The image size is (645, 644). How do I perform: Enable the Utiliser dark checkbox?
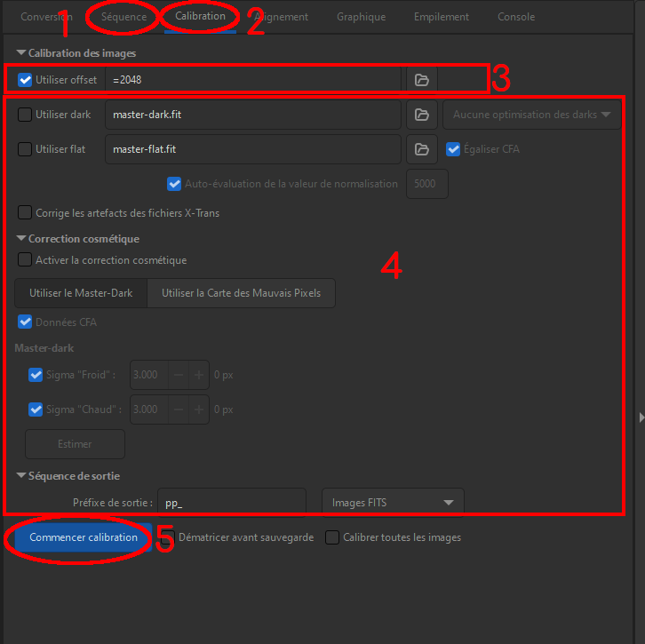[x=25, y=115]
